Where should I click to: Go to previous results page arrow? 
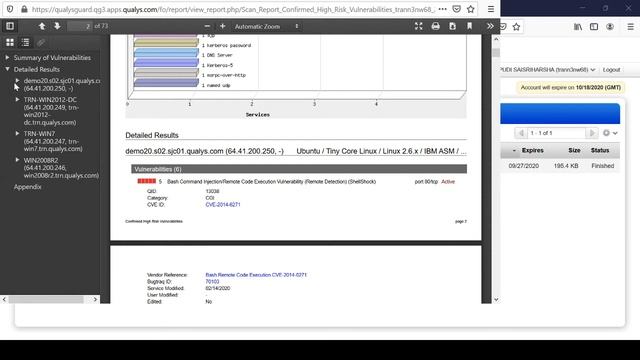[520, 133]
